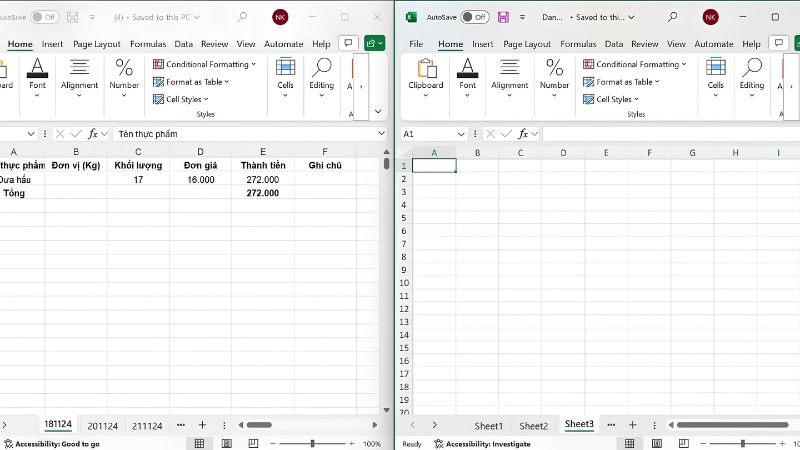Open Comments icon in right window ribbon
Viewport: 800px width, 450px height.
tap(779, 43)
